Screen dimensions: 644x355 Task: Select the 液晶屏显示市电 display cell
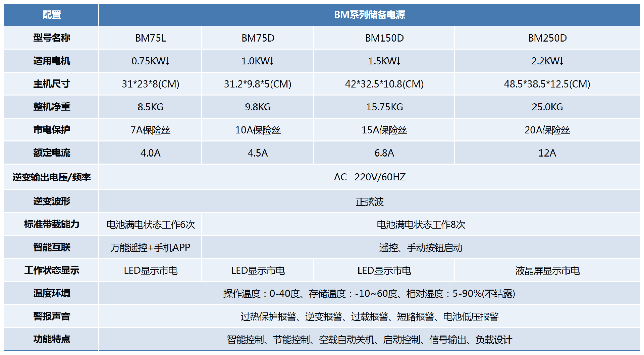pos(547,271)
